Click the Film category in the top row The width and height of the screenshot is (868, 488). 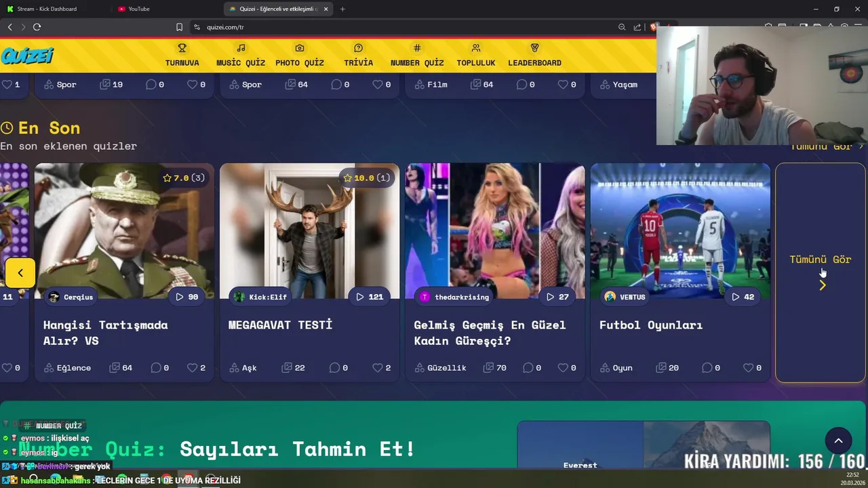(431, 85)
